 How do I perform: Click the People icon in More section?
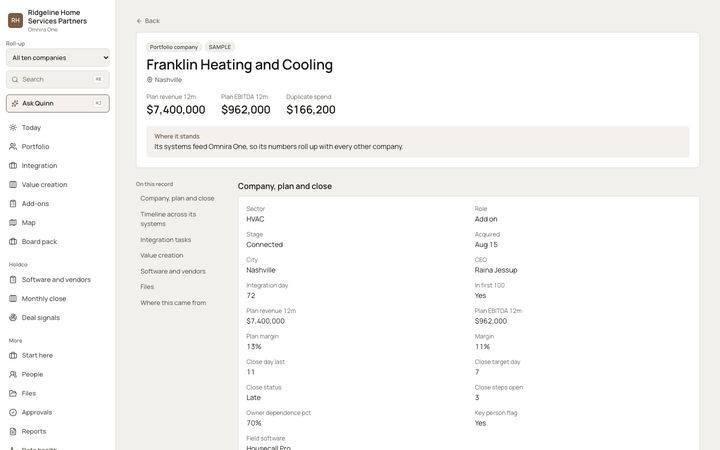click(x=13, y=374)
